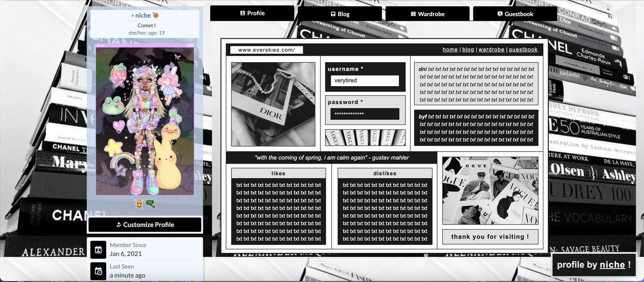The image size is (644, 282).
Task: Click the username niche at top
Action: click(143, 16)
